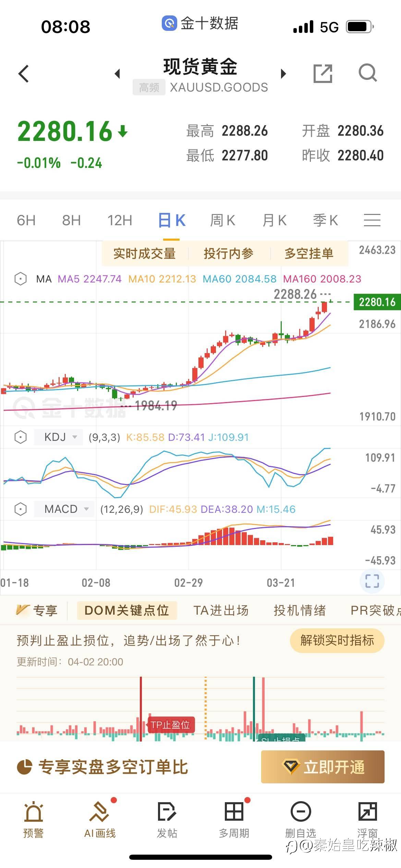Switch to the 周K weekly tab
The width and height of the screenshot is (401, 868).
(222, 220)
